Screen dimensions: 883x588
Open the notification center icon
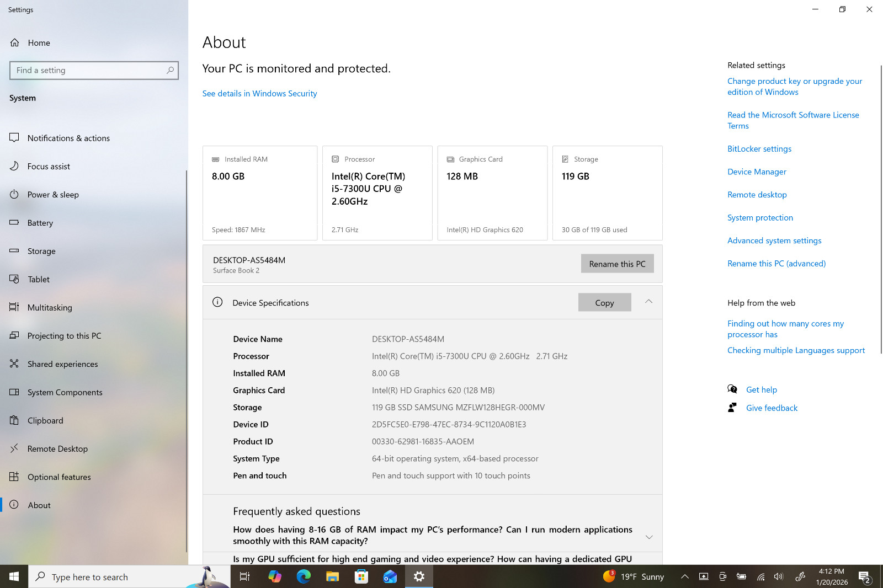(865, 576)
